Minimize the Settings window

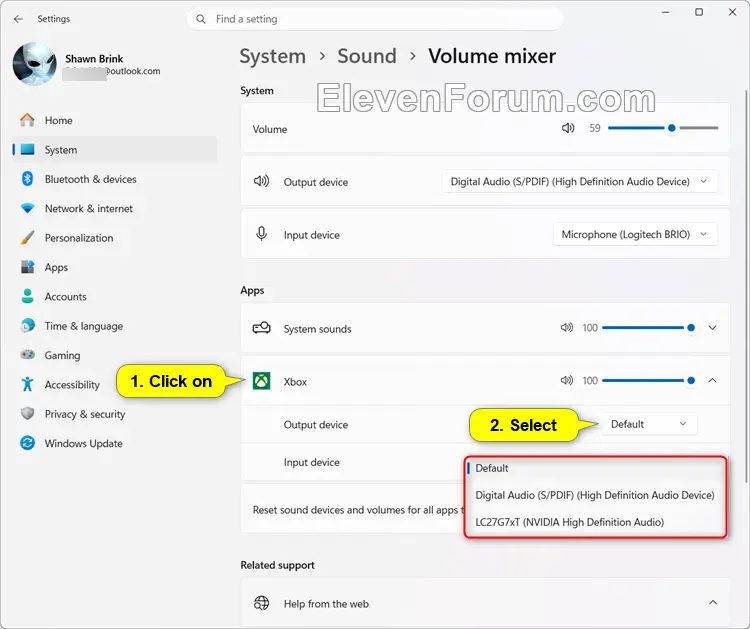[x=665, y=12]
